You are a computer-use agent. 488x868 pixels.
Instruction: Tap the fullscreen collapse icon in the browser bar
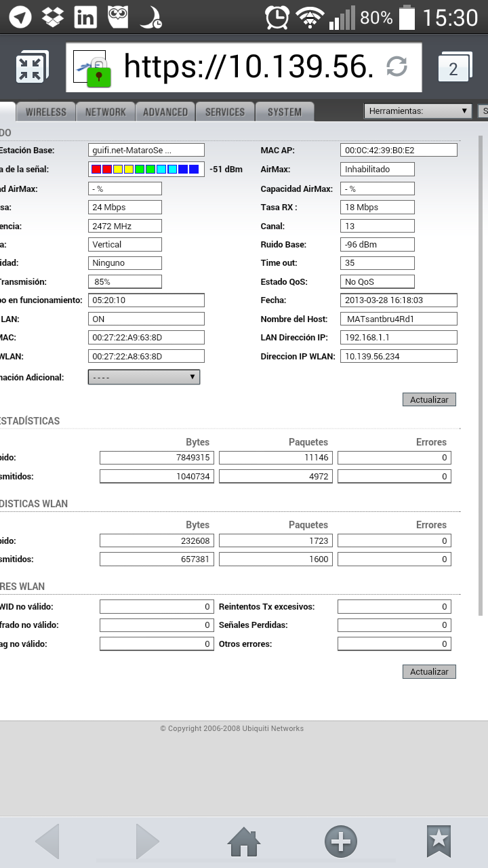coord(32,67)
